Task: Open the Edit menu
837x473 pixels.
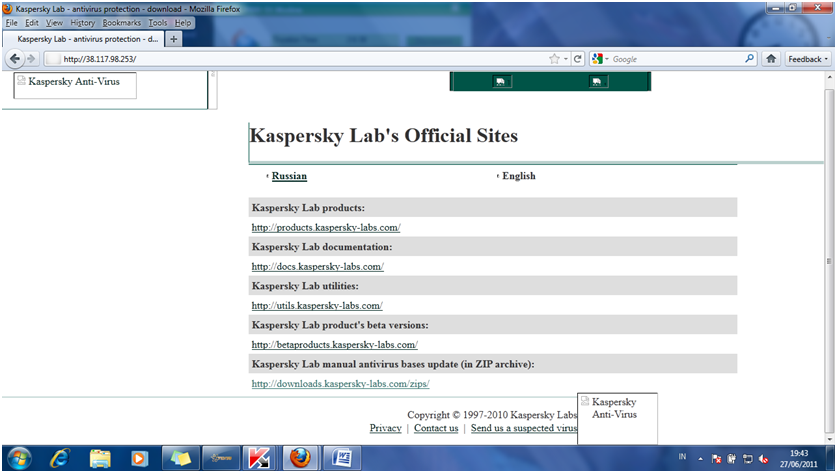Action: (31, 22)
